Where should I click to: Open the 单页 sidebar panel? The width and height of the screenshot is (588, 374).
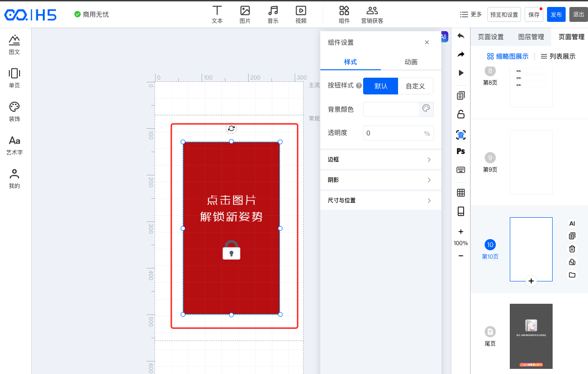click(x=14, y=78)
